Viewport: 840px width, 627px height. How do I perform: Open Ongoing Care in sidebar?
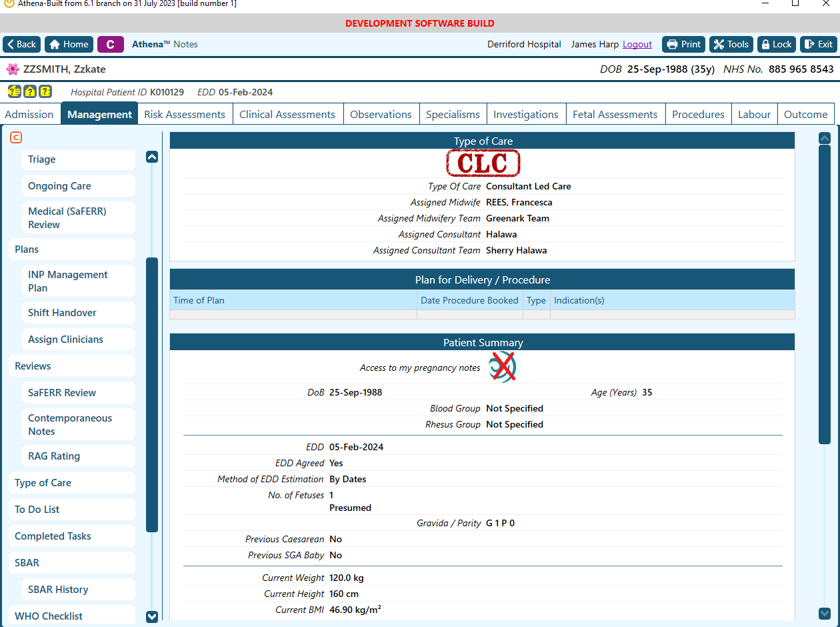coord(78,186)
